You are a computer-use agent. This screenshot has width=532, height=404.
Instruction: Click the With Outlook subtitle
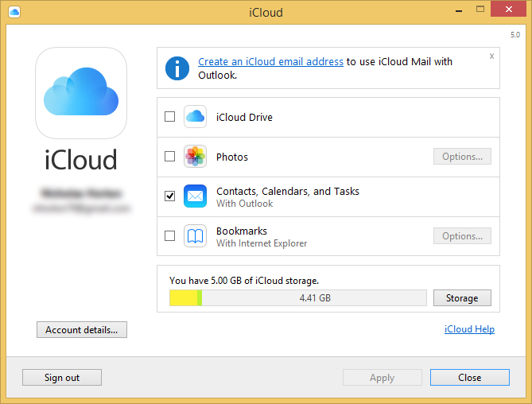tap(245, 204)
